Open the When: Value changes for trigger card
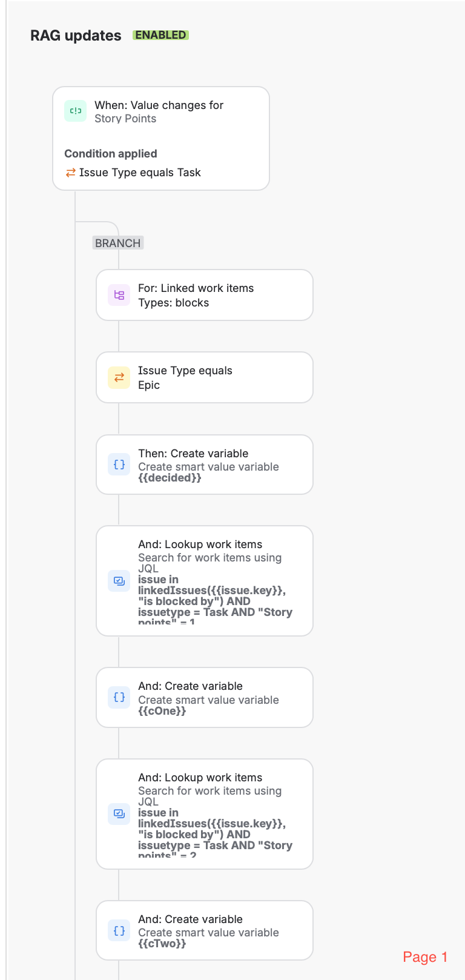The image size is (465, 980). pos(161,138)
